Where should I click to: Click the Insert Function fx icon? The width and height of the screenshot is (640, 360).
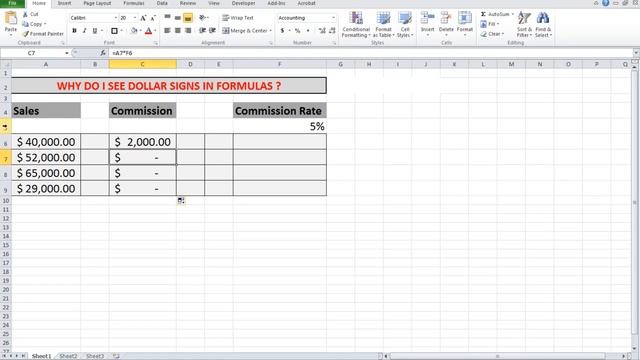[103, 53]
